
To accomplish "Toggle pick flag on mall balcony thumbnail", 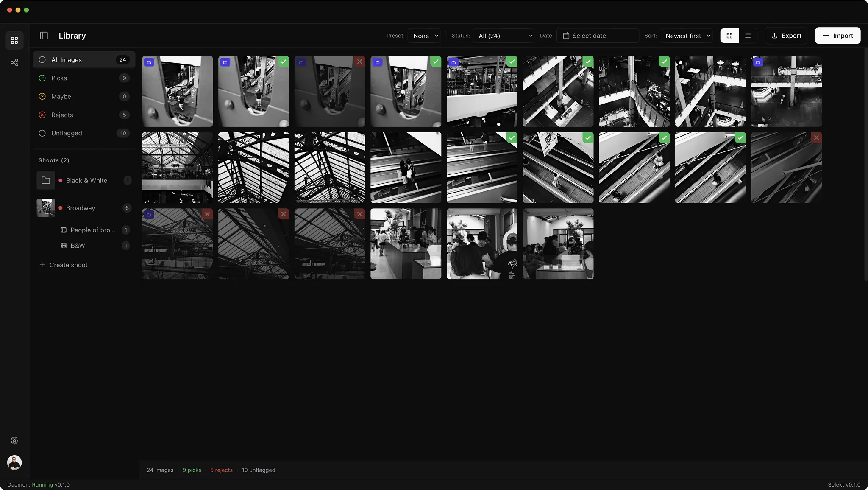I will (x=512, y=62).
